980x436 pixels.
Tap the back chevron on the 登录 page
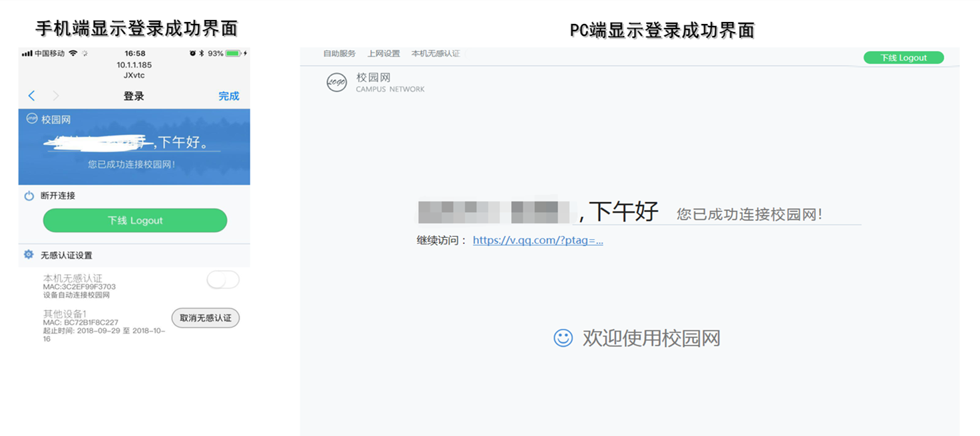pos(31,96)
